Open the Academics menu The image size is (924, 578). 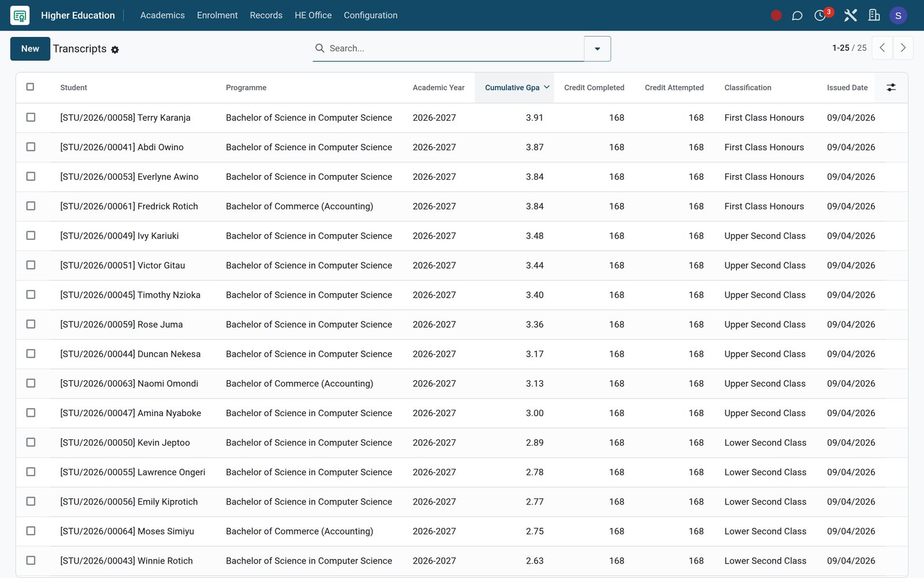162,16
